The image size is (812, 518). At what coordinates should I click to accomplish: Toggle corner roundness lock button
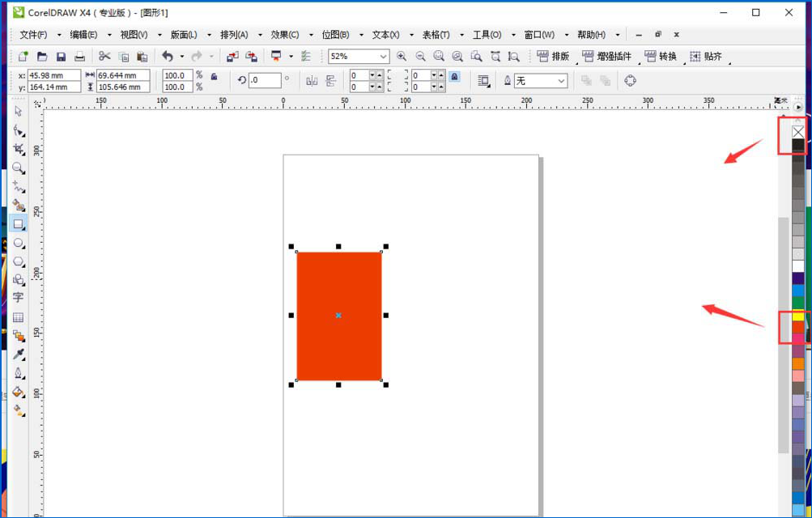pyautogui.click(x=454, y=77)
